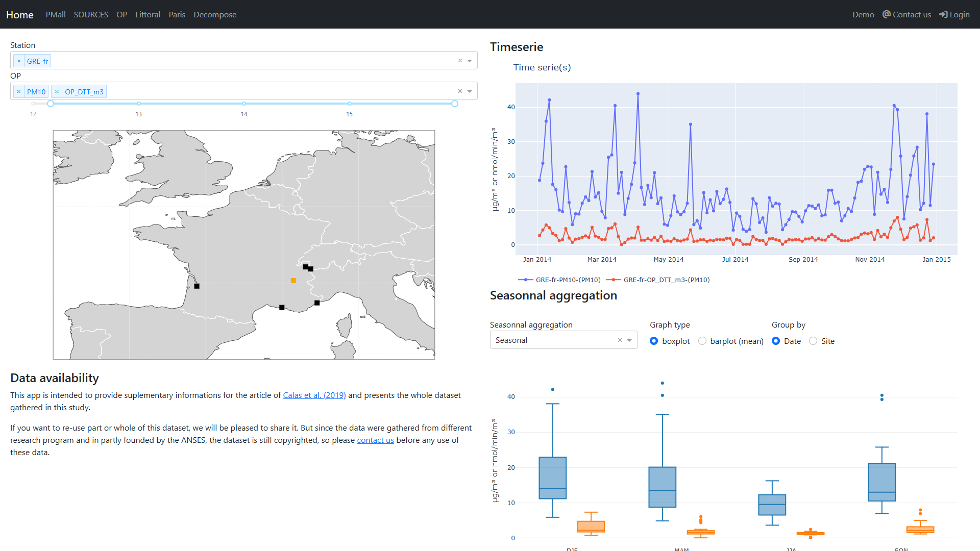Click the right handle of year slider
Screen dimensions: 980x551
point(455,104)
